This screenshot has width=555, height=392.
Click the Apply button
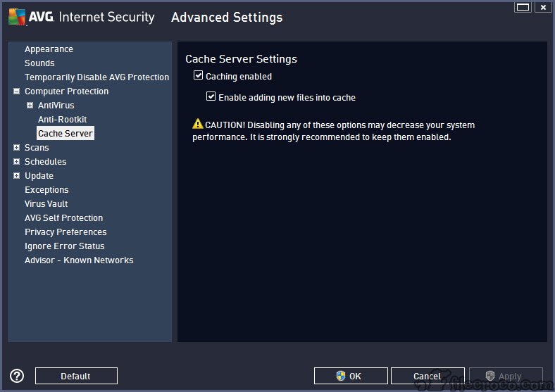pyautogui.click(x=506, y=376)
